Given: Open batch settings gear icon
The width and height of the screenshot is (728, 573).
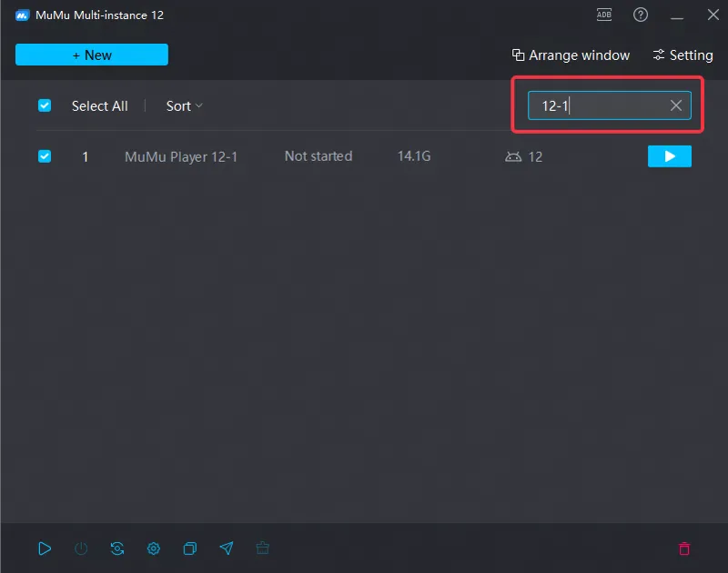Looking at the screenshot, I should (154, 548).
